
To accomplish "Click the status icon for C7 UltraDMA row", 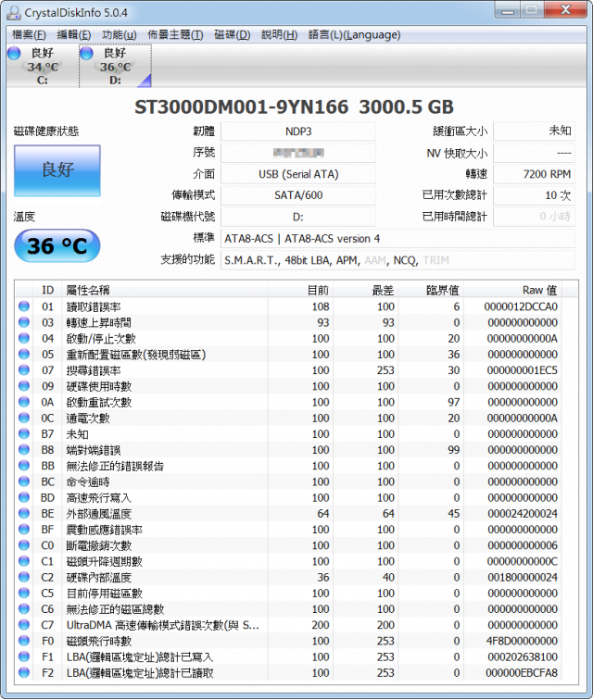I will click(24, 625).
